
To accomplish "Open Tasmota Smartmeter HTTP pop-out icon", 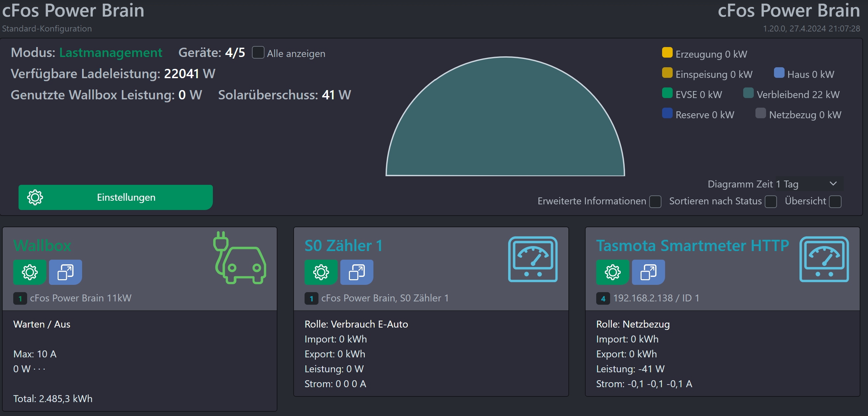I will point(648,272).
